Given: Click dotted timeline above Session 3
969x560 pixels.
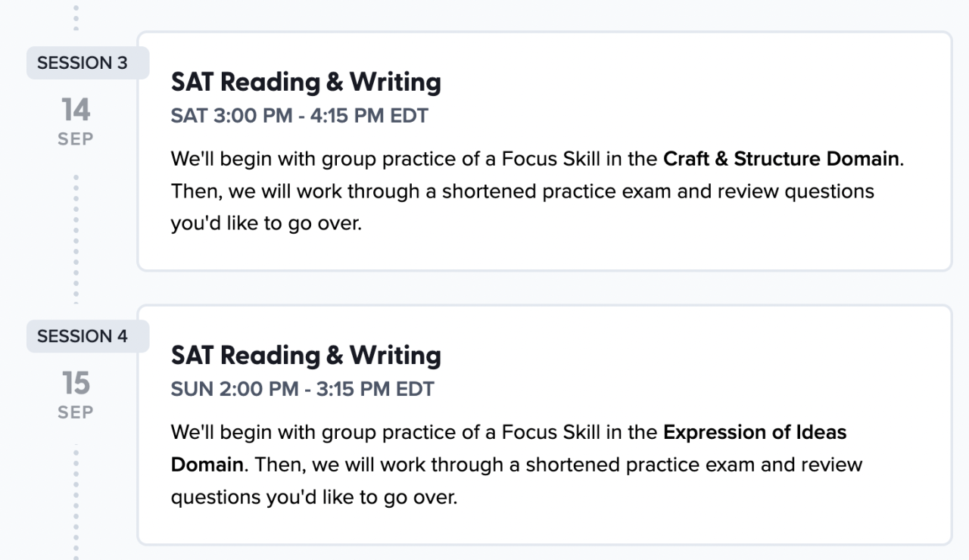Looking at the screenshot, I should point(76,17).
